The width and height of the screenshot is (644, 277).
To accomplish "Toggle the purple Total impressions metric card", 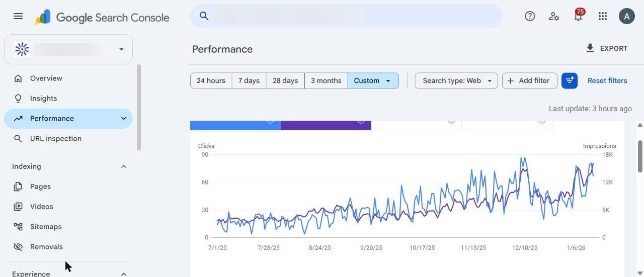I will pyautogui.click(x=326, y=125).
